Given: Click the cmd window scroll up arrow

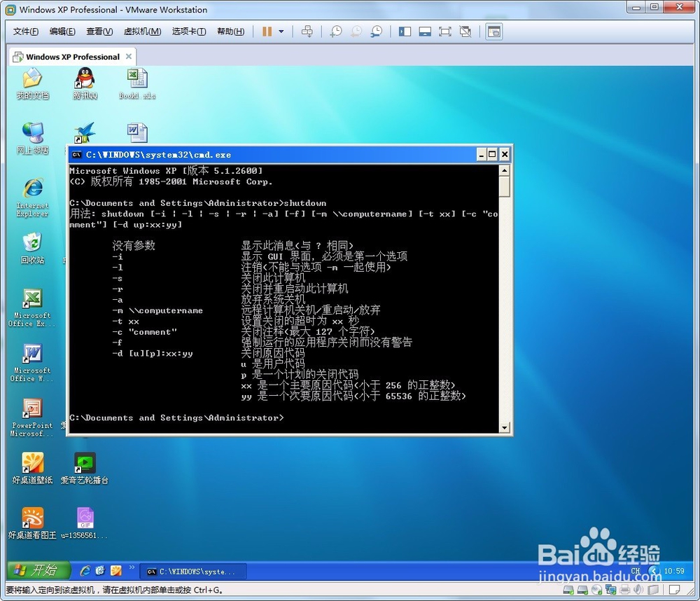Looking at the screenshot, I should coord(505,170).
